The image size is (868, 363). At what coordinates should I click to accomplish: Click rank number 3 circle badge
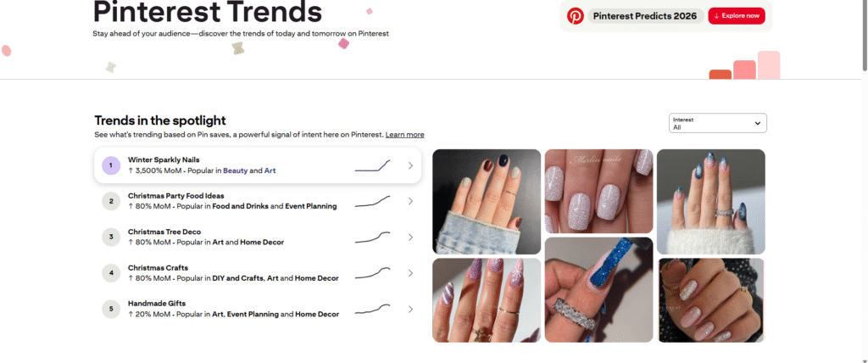(x=111, y=237)
